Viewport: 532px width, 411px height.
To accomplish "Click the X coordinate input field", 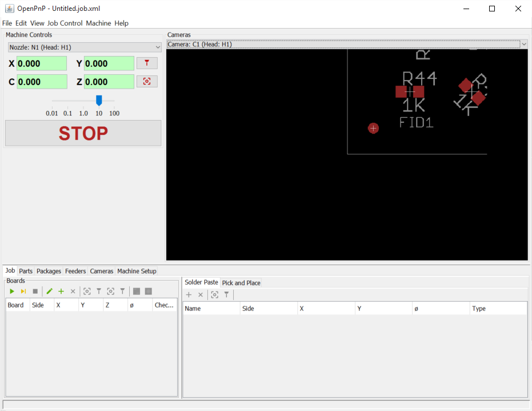I will pyautogui.click(x=41, y=63).
